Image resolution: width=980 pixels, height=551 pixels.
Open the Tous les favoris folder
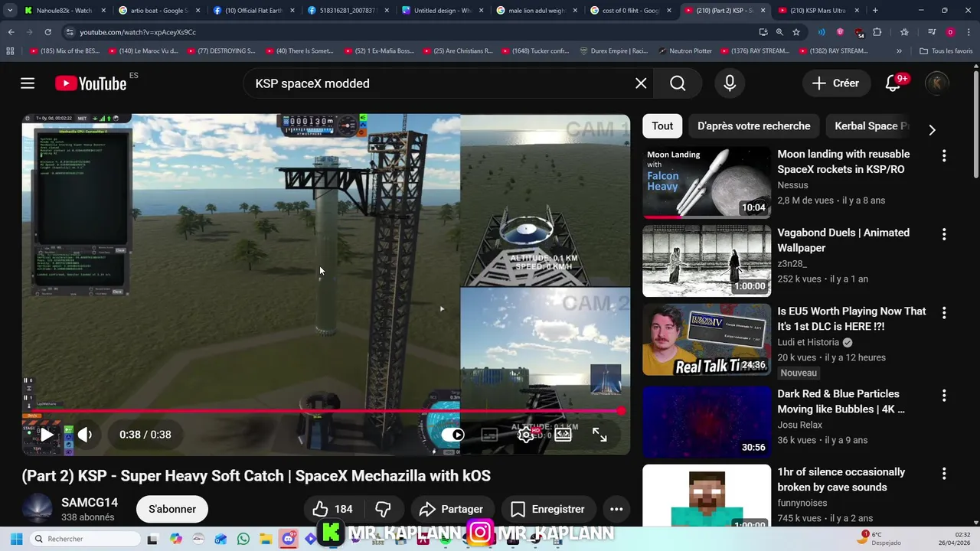click(x=946, y=51)
